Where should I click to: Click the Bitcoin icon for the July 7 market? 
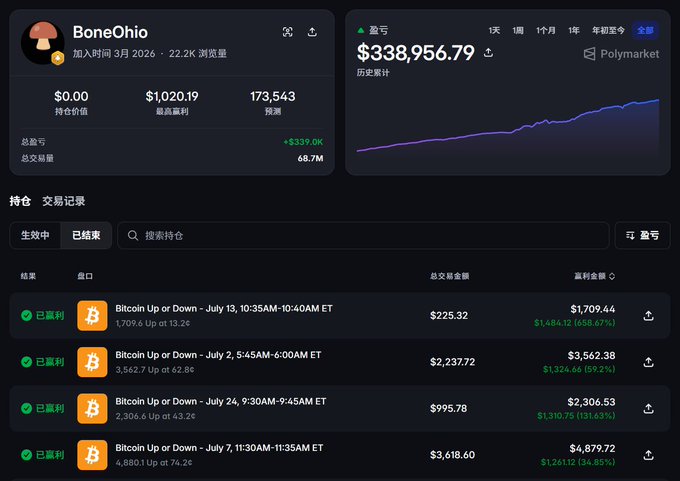(92, 455)
